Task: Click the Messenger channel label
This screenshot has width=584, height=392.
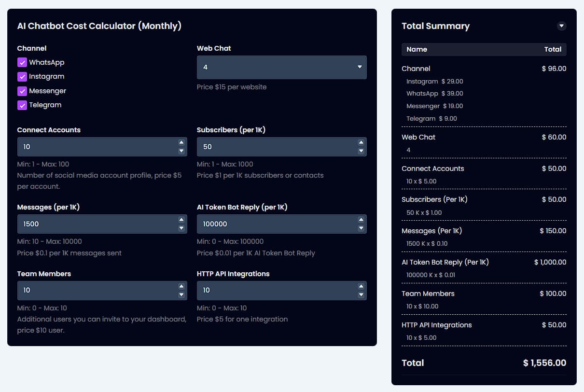Action: tap(47, 91)
